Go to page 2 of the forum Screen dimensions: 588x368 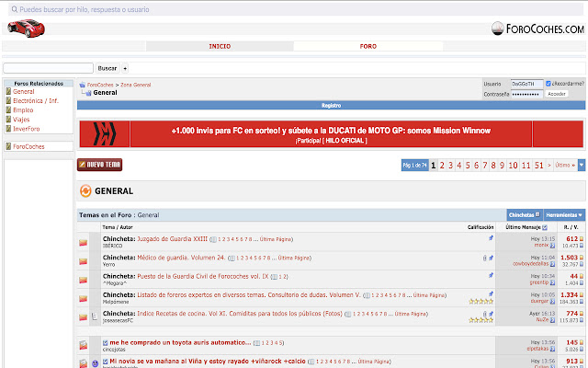pos(442,166)
